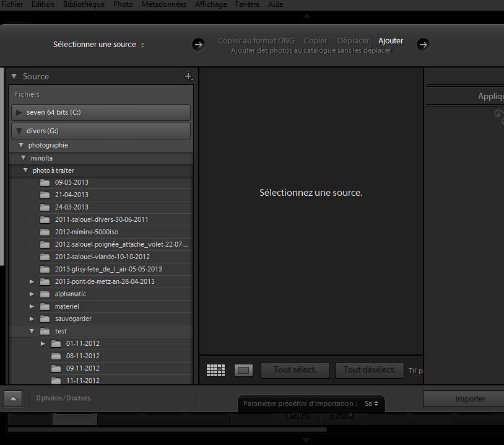Click the bottom panel reveal arrow

point(306,440)
